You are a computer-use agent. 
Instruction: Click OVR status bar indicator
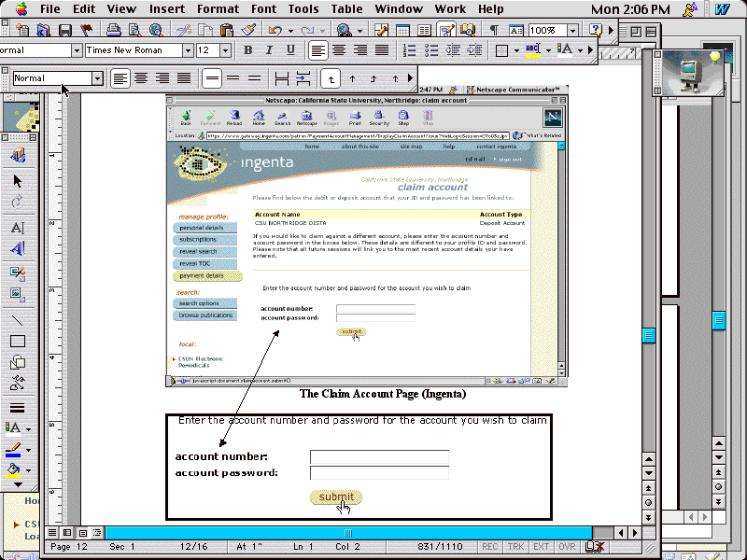click(x=567, y=547)
